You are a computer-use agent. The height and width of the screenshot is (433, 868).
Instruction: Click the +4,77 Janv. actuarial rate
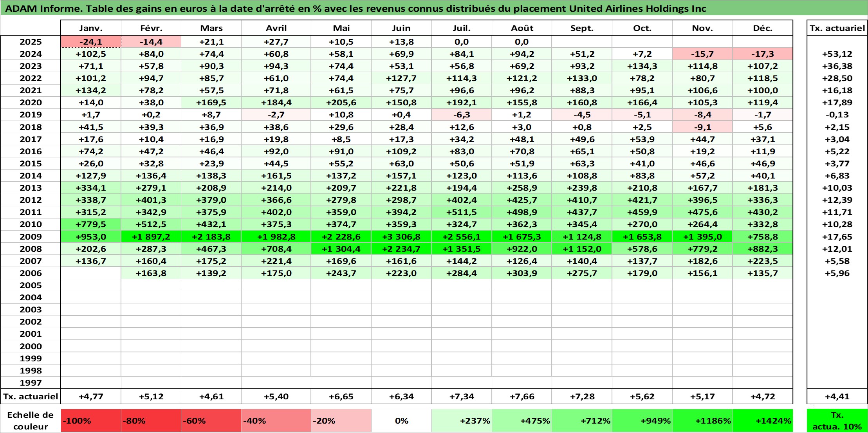click(x=91, y=396)
